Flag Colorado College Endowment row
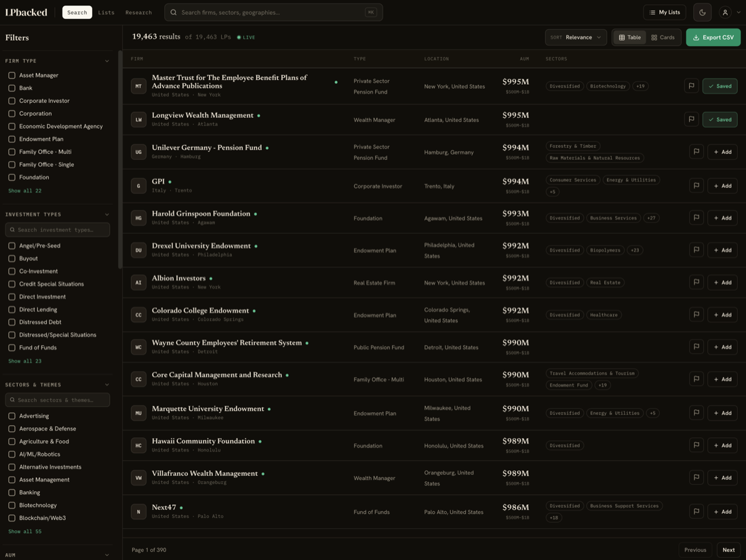The image size is (746, 560). point(696,315)
